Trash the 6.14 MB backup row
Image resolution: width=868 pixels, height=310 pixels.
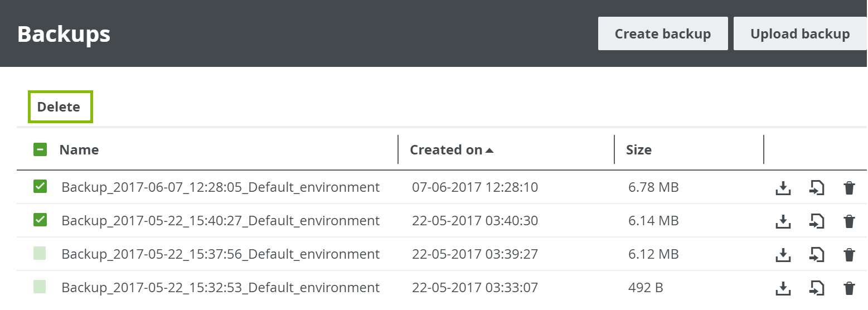(x=849, y=222)
